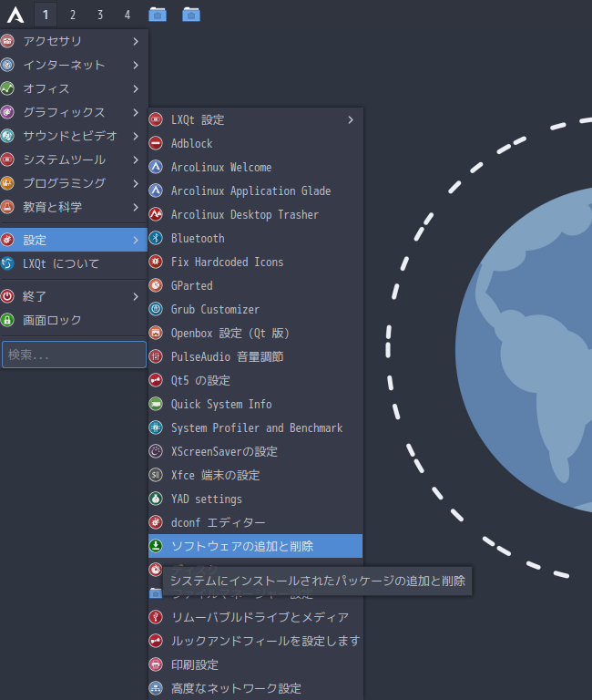The height and width of the screenshot is (700, 592).
Task: Expand the システムツール submenu arrow
Action: click(136, 160)
